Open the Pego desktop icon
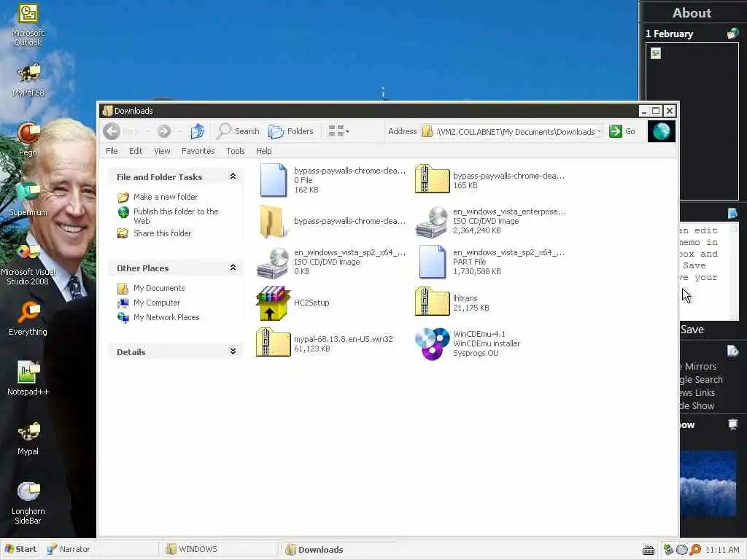 (28, 139)
